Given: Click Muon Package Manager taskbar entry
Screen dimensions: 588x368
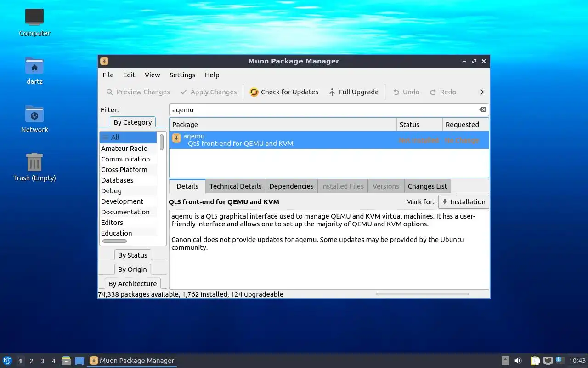Looking at the screenshot, I should tap(132, 361).
